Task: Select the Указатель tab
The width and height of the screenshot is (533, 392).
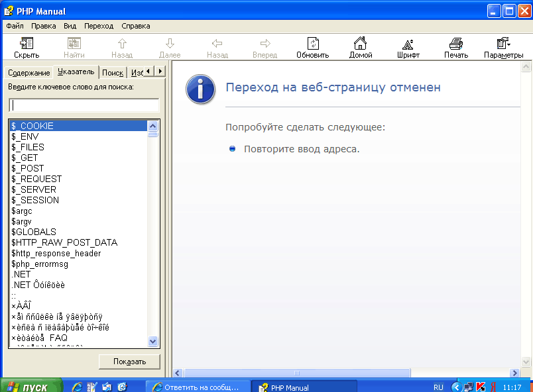Action: pos(76,72)
